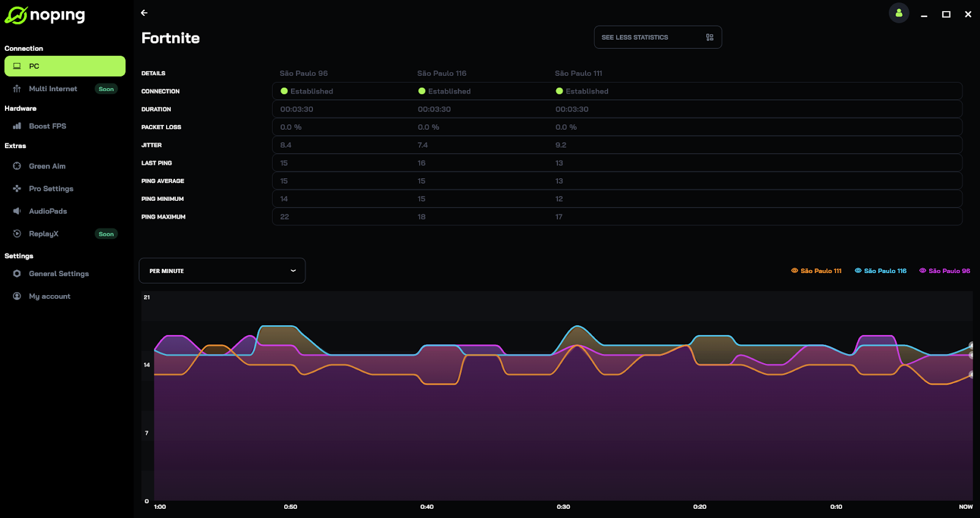This screenshot has width=980, height=518.
Task: Click the NOW time axis label
Action: (x=966, y=507)
